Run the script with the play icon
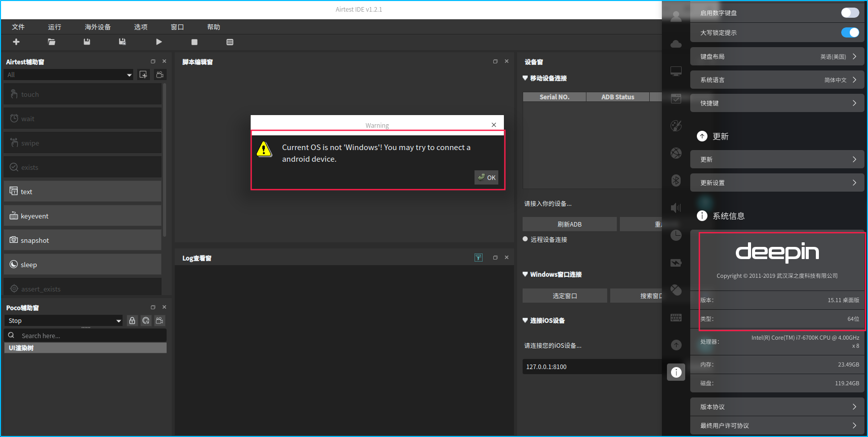 (x=159, y=42)
